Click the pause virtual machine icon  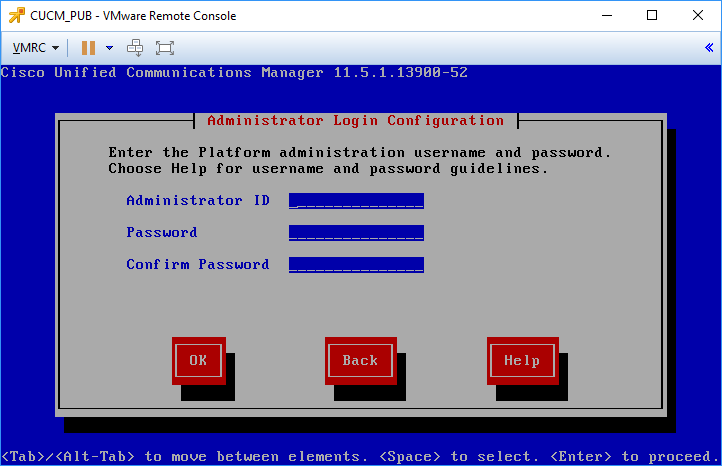coord(88,48)
